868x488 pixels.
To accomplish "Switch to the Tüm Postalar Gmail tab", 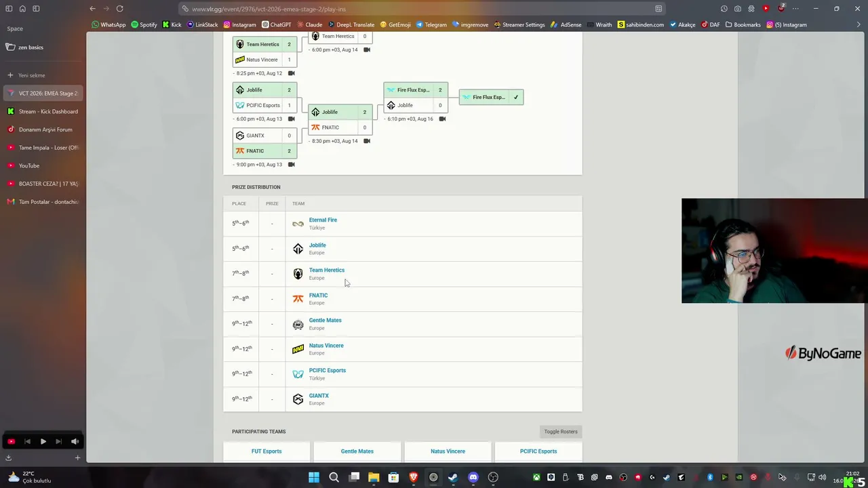I will [43, 201].
